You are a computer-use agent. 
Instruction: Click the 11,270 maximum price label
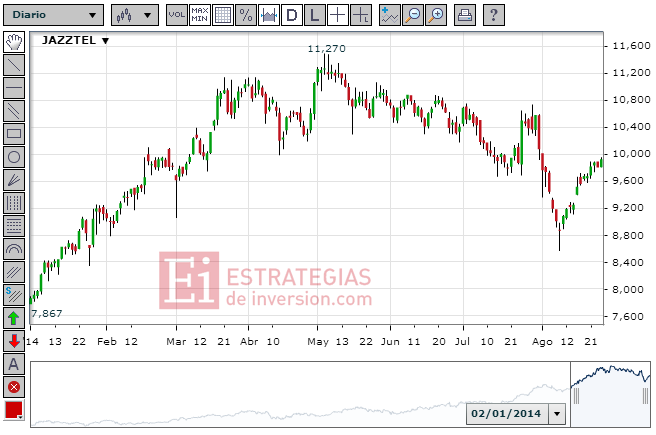[x=327, y=49]
